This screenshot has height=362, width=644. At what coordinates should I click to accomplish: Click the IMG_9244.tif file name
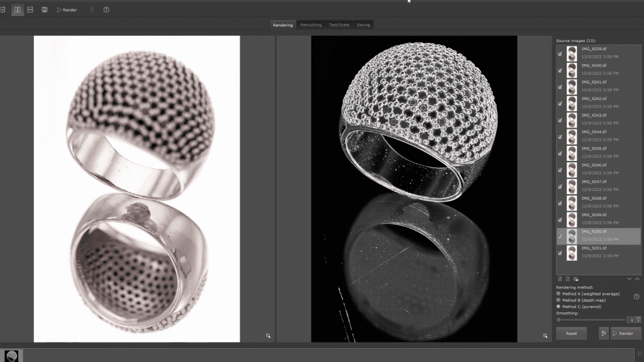coord(594,132)
